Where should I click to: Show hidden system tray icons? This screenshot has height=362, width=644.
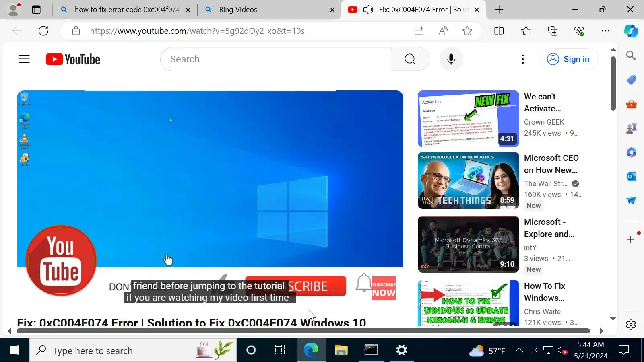tap(519, 350)
